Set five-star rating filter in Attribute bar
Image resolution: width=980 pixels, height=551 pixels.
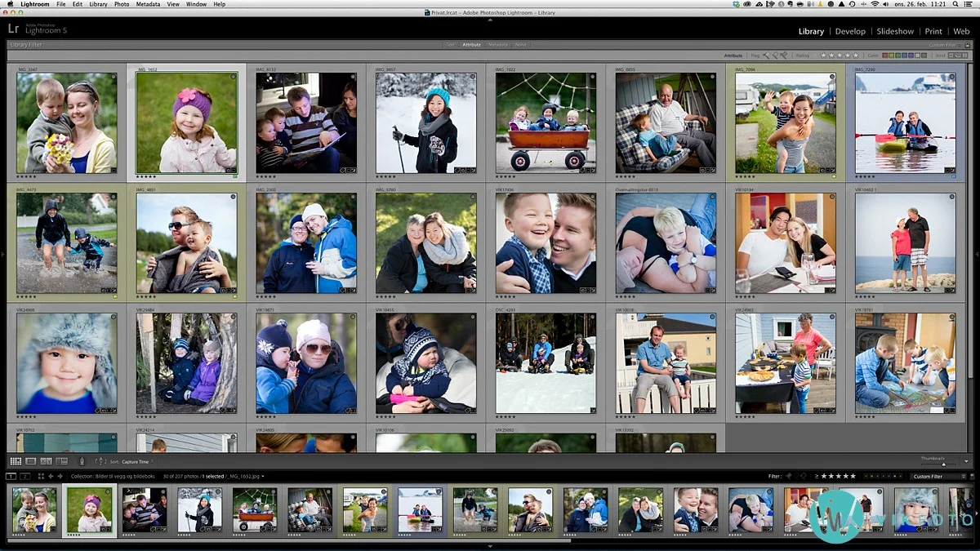[855, 56]
